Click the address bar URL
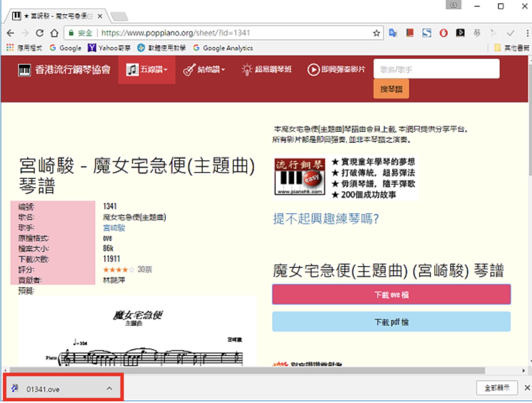Screen dimensions: 532x403 (x=176, y=33)
